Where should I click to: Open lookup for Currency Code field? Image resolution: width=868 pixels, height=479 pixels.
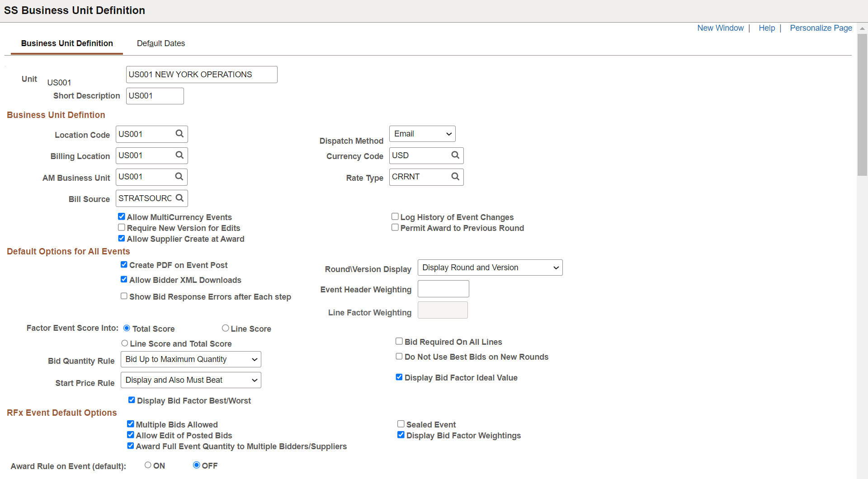tap(455, 155)
